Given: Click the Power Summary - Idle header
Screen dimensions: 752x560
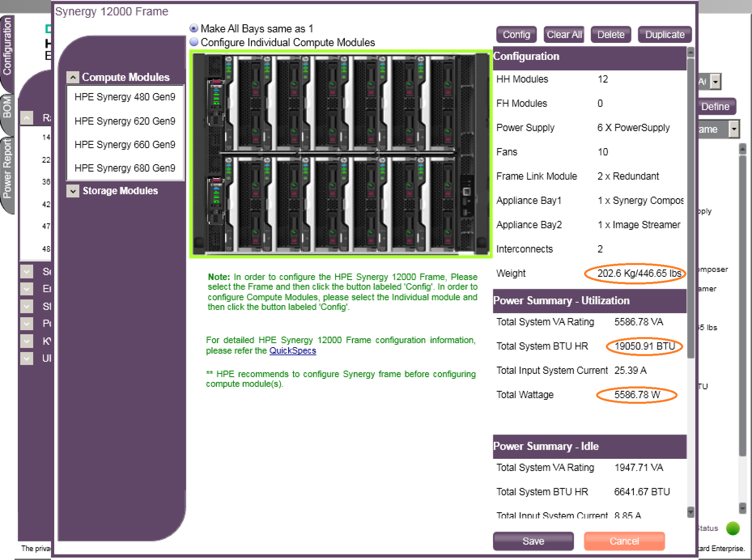Looking at the screenshot, I should 590,446.
